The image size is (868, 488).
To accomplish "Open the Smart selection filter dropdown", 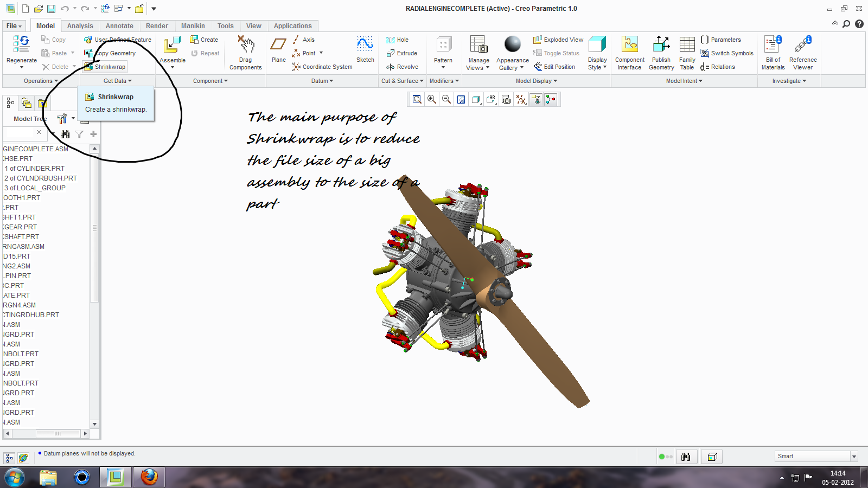I will pyautogui.click(x=854, y=457).
